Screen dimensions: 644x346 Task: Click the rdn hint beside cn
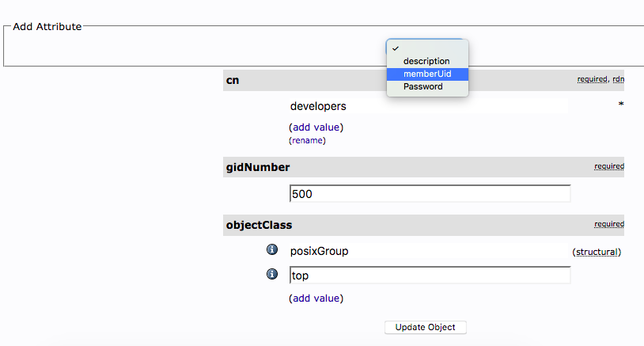tap(618, 79)
